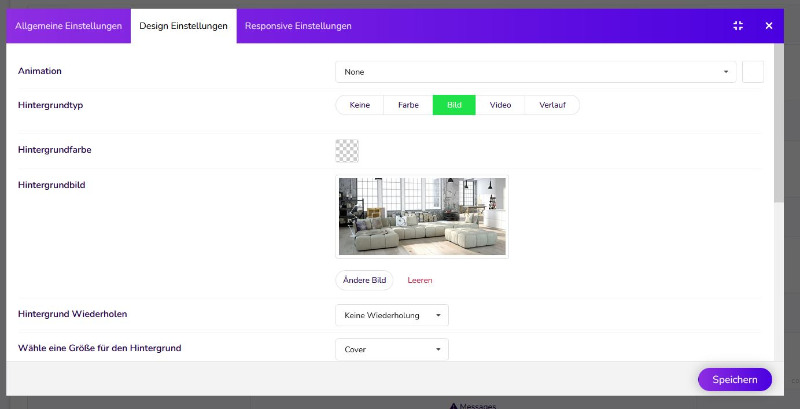Click the Ändere Bild button
800x409 pixels.
coord(364,280)
